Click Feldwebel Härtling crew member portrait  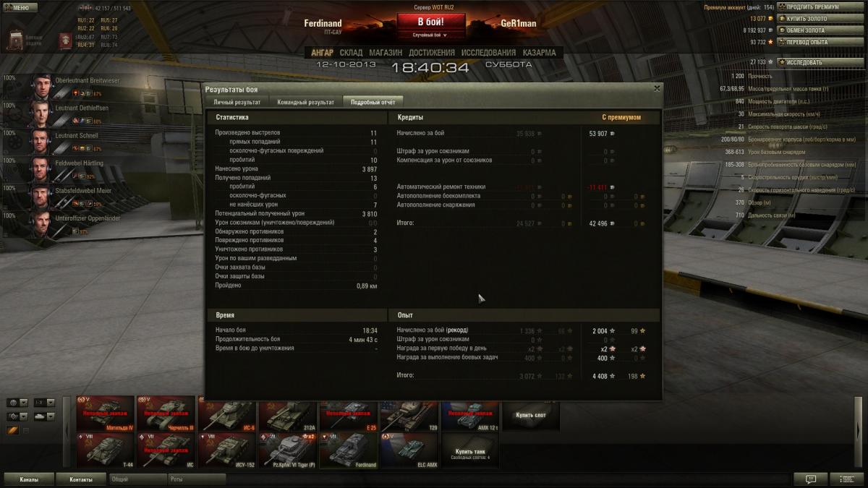pos(41,168)
